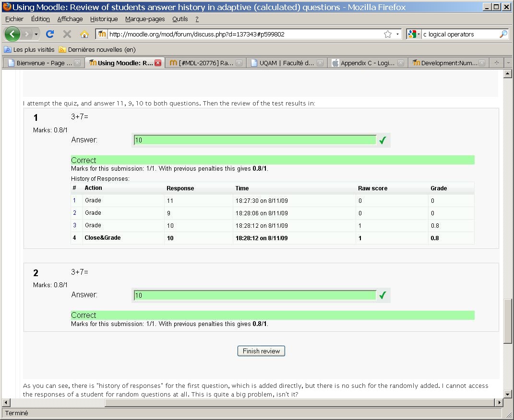Close the 'Bienvenue - Page' tab
This screenshot has height=420, width=514.
(x=77, y=63)
